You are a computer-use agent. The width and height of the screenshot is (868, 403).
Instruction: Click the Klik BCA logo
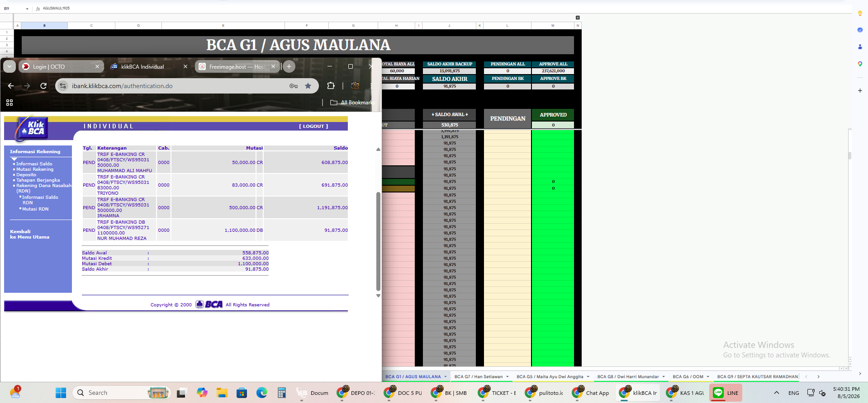click(x=32, y=129)
